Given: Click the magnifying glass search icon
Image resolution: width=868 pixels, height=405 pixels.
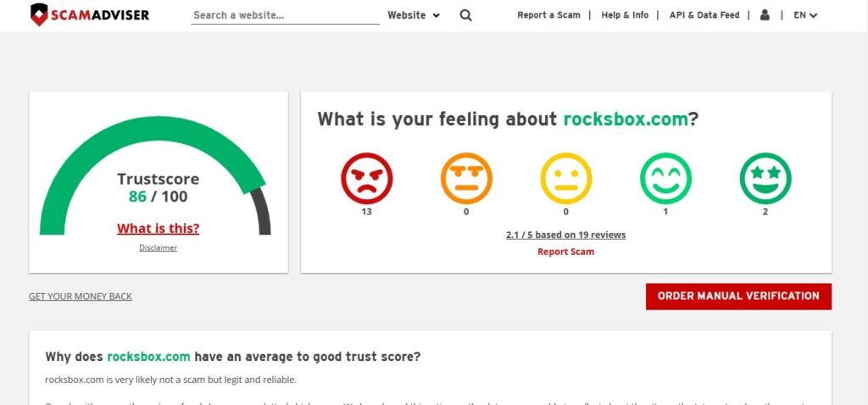Looking at the screenshot, I should coord(465,15).
